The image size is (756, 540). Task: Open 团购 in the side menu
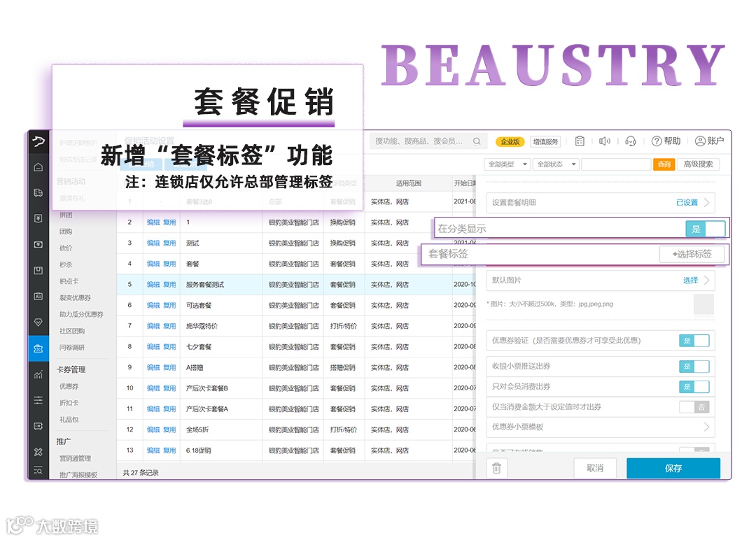[x=66, y=232]
